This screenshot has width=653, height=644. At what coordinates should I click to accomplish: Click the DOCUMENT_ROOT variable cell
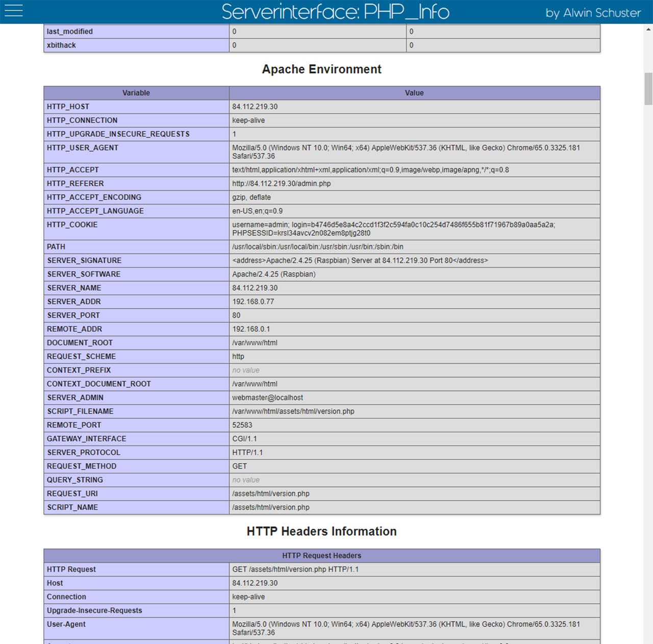[136, 343]
